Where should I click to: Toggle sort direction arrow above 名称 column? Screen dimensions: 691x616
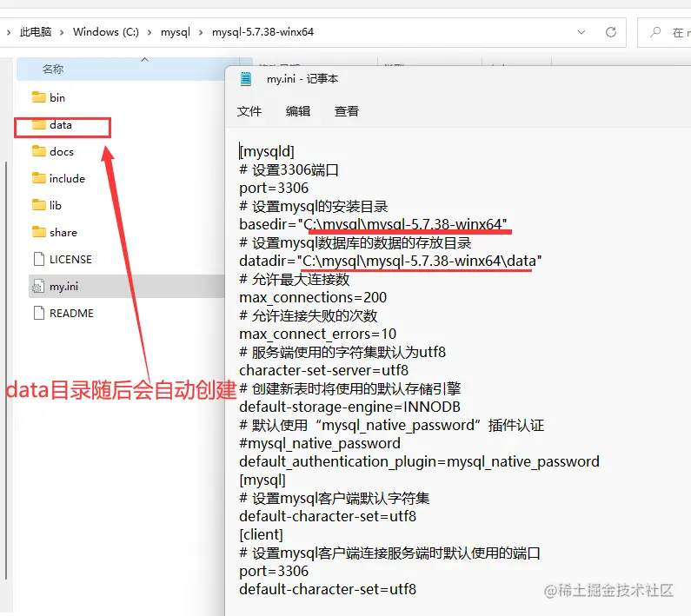pyautogui.click(x=144, y=59)
